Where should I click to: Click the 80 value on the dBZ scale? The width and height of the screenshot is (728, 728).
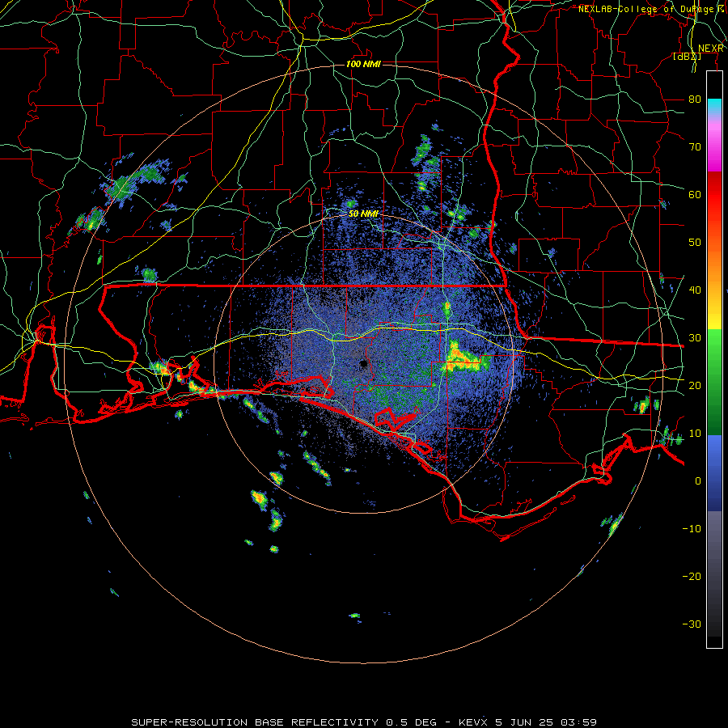695,99
